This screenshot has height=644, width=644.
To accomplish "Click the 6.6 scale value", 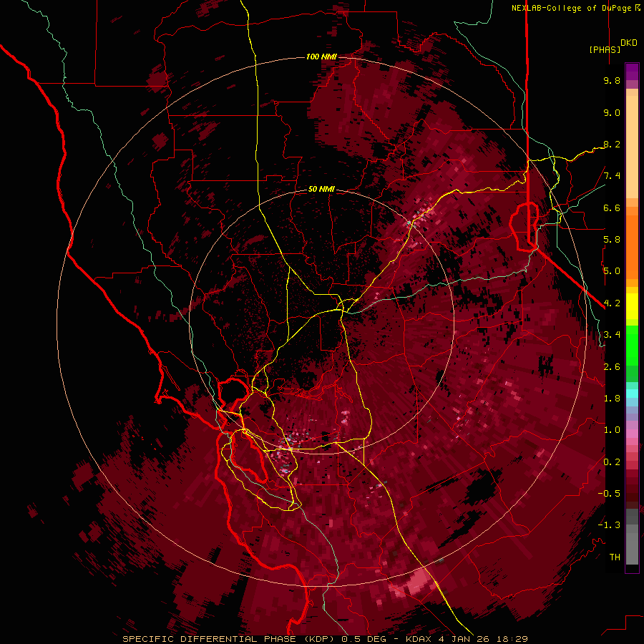I will tap(612, 208).
